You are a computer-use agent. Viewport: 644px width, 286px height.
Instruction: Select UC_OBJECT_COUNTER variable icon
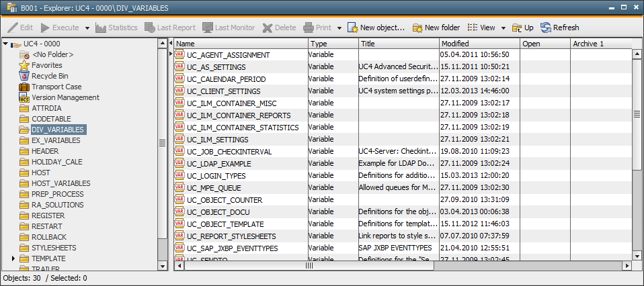[179, 200]
